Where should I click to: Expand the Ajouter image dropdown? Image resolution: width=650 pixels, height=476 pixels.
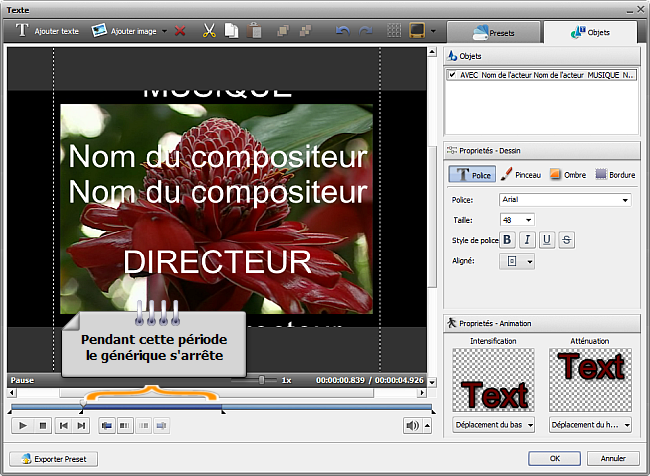165,31
